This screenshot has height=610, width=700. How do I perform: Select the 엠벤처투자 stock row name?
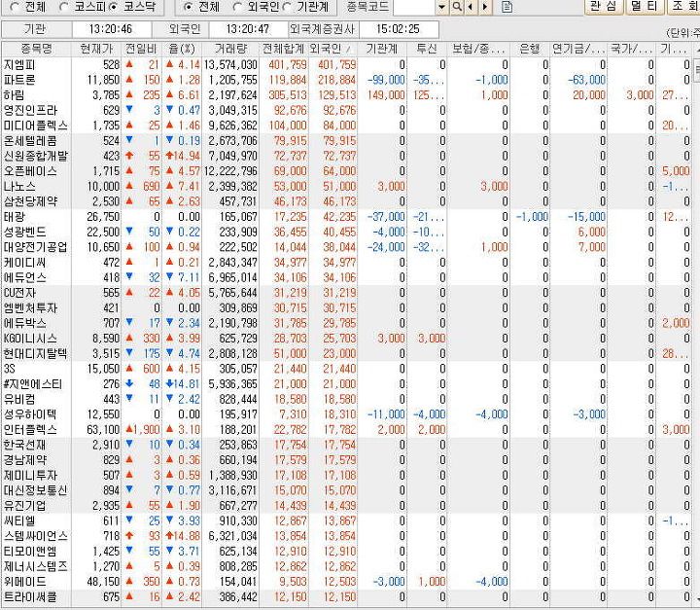(x=31, y=307)
